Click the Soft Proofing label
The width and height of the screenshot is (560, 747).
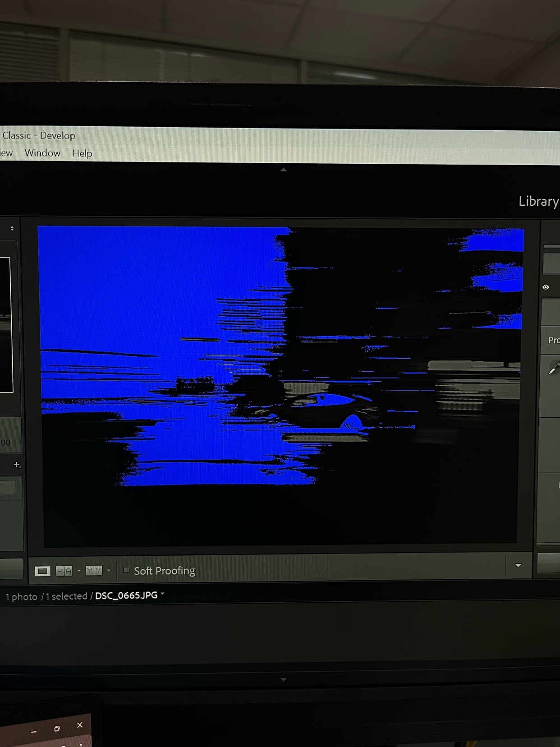165,571
